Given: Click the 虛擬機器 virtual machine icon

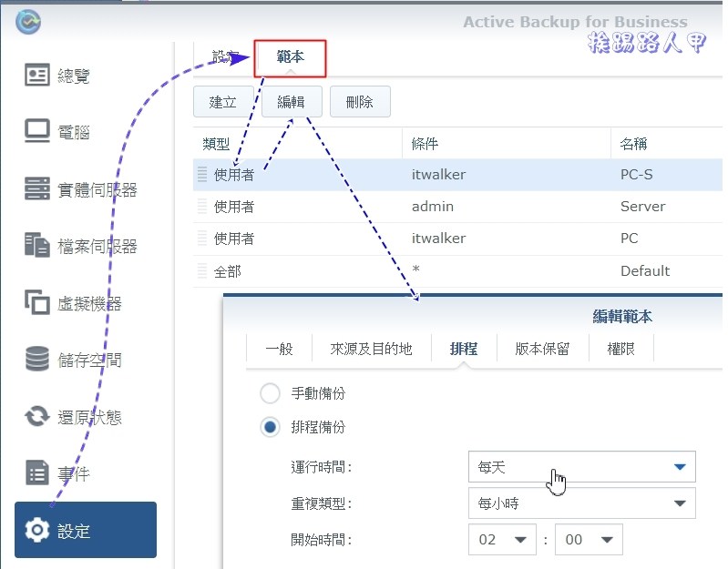Looking at the screenshot, I should point(37,302).
